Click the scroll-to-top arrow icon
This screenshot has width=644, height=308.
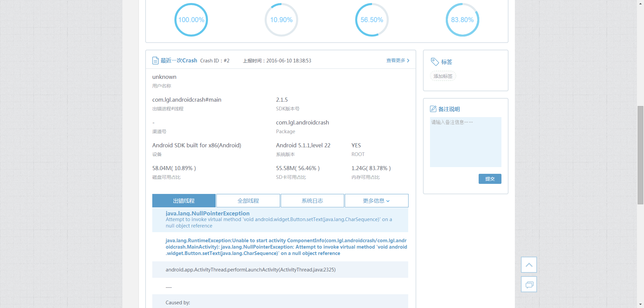tap(529, 265)
